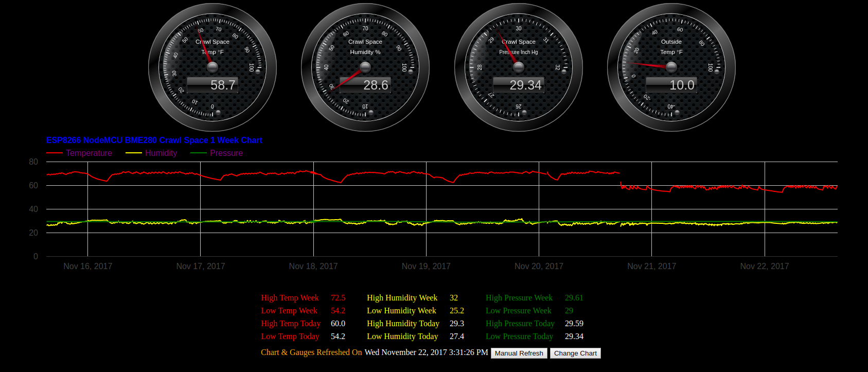Select the 29.34 pressure gauge readout

click(519, 85)
